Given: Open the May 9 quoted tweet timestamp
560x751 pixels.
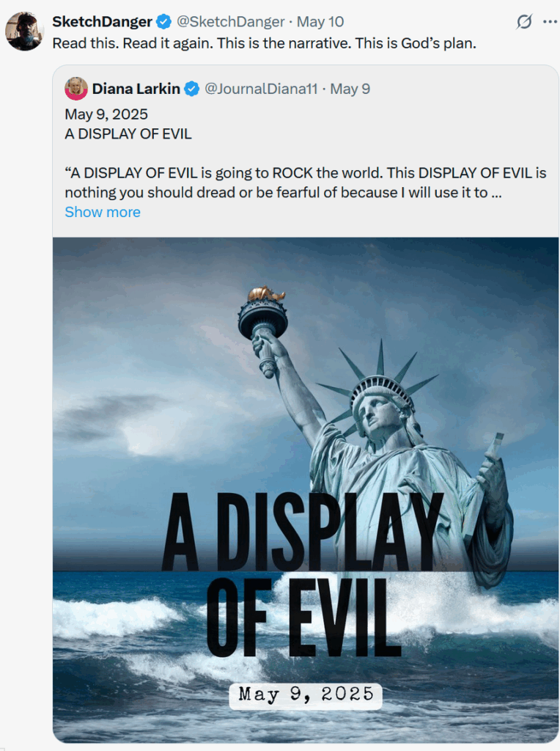Looking at the screenshot, I should (350, 89).
